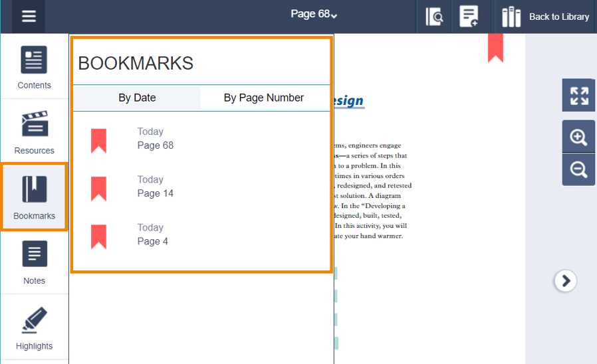Open the Contents panel
The image size is (597, 364).
pyautogui.click(x=34, y=68)
